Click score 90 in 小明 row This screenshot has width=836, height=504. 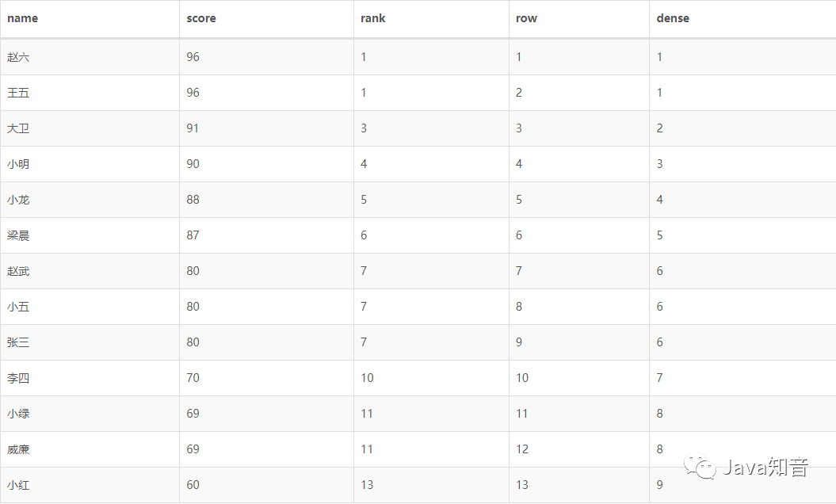(193, 164)
